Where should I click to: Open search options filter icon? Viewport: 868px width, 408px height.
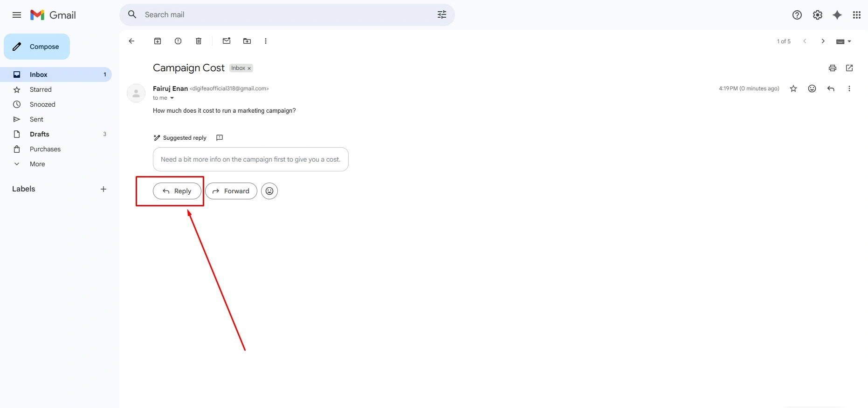441,14
